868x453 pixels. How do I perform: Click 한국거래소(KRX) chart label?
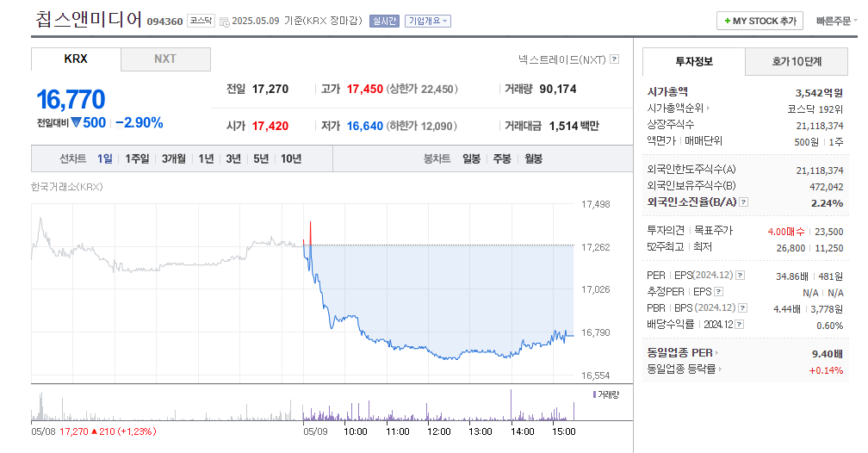pyautogui.click(x=67, y=187)
